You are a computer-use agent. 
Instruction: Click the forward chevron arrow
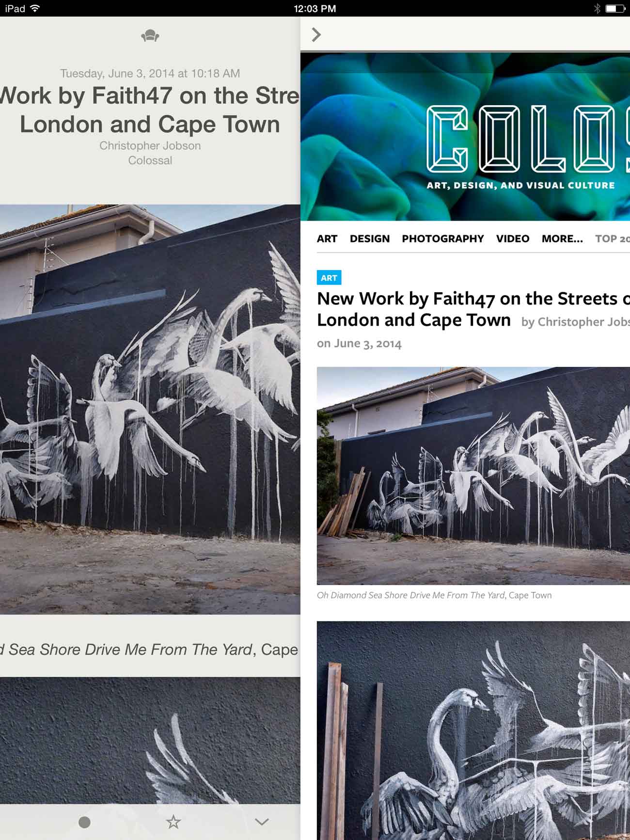(316, 35)
